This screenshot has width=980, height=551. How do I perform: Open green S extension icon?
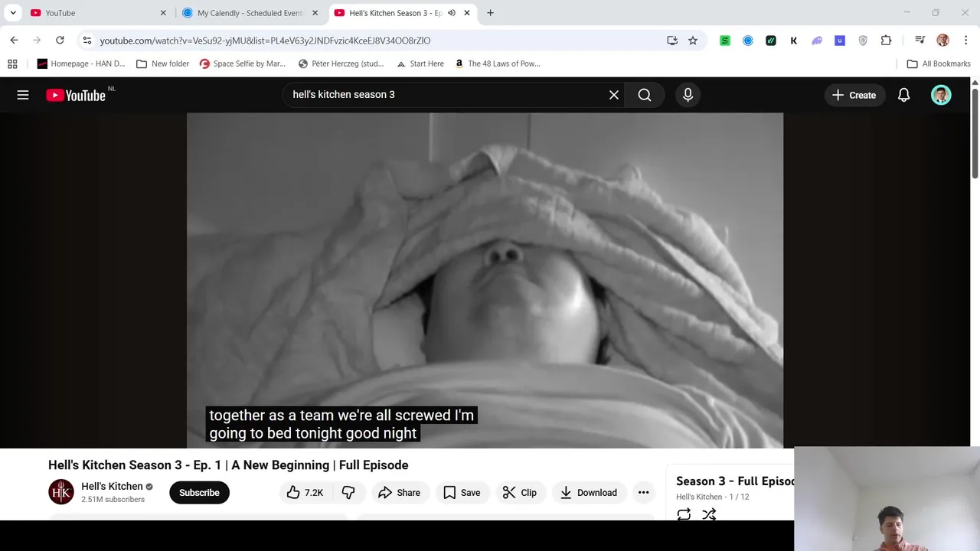(725, 41)
